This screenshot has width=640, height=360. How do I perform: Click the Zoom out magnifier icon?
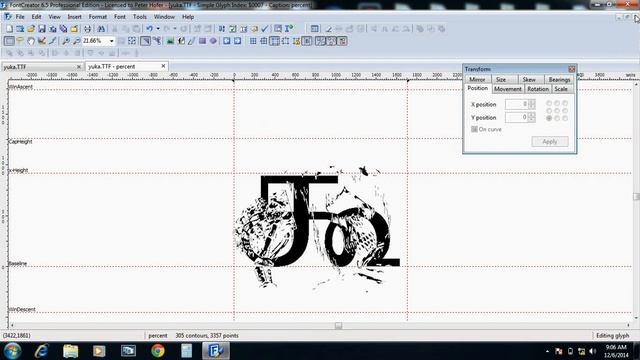click(x=76, y=41)
